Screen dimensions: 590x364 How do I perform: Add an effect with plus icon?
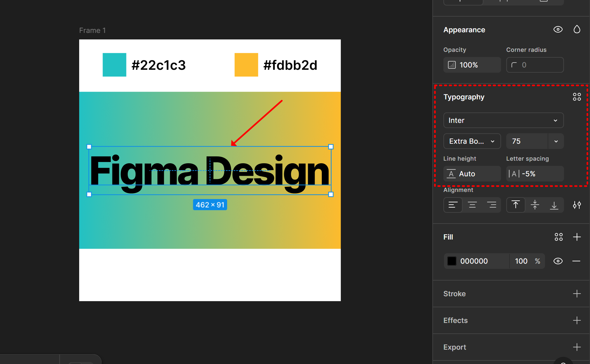(577, 320)
